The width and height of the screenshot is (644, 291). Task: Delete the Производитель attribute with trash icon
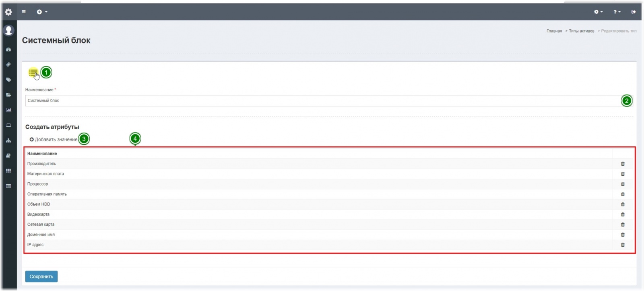point(623,164)
